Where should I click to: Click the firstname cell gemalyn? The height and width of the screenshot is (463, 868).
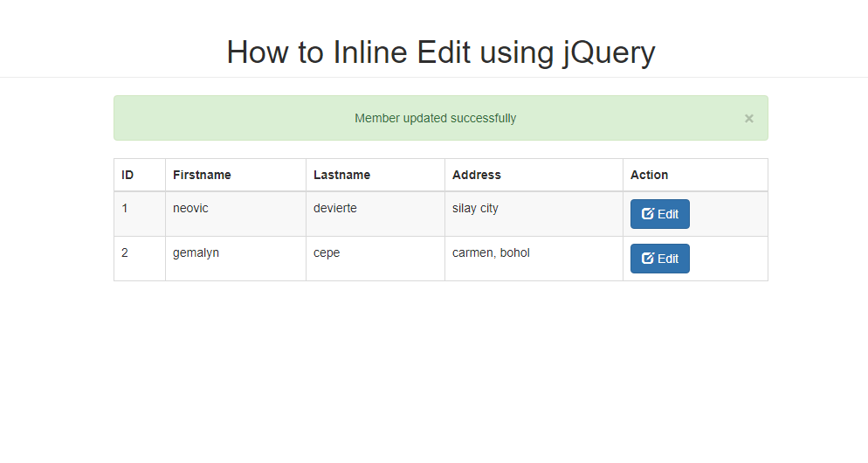(x=236, y=259)
